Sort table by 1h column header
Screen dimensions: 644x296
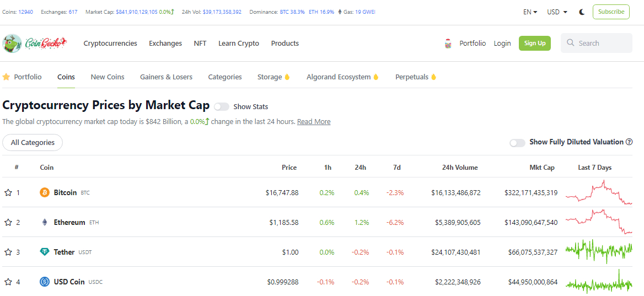(x=328, y=168)
